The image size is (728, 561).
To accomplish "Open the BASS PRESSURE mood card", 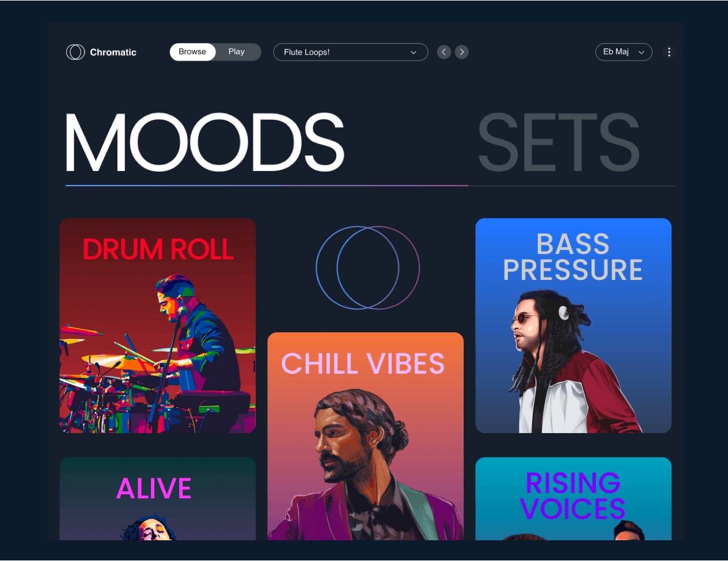I will tap(574, 325).
